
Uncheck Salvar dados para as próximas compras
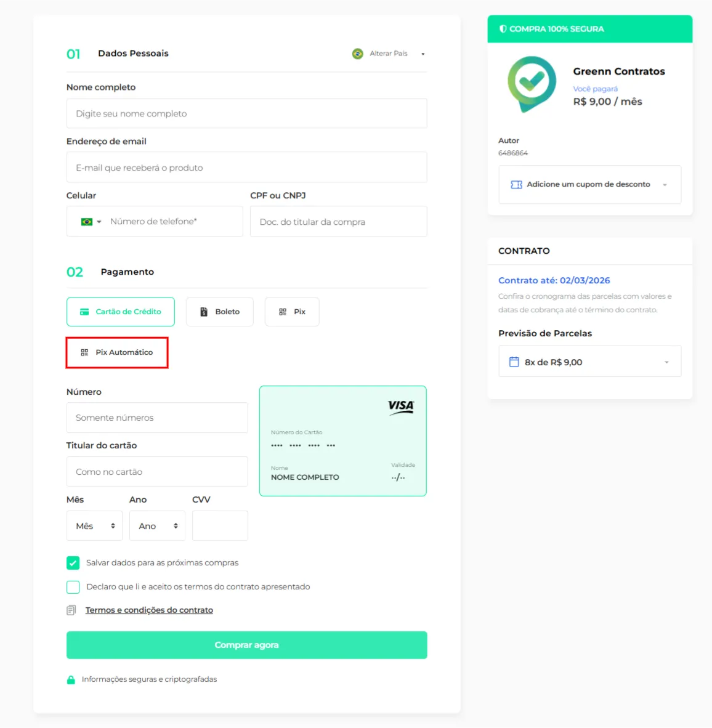(x=73, y=563)
